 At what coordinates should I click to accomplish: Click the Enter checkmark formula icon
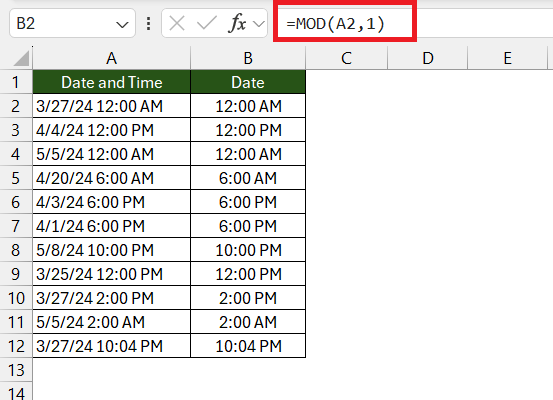pyautogui.click(x=207, y=24)
